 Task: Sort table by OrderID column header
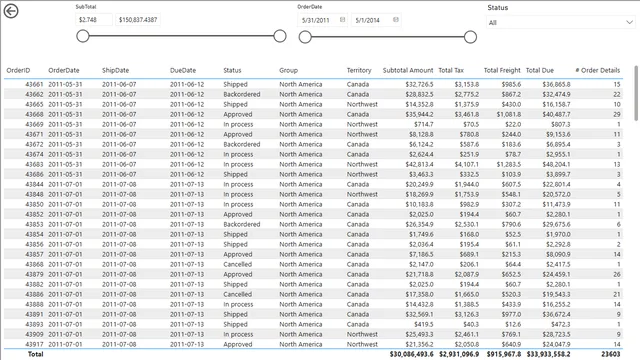[x=18, y=70]
